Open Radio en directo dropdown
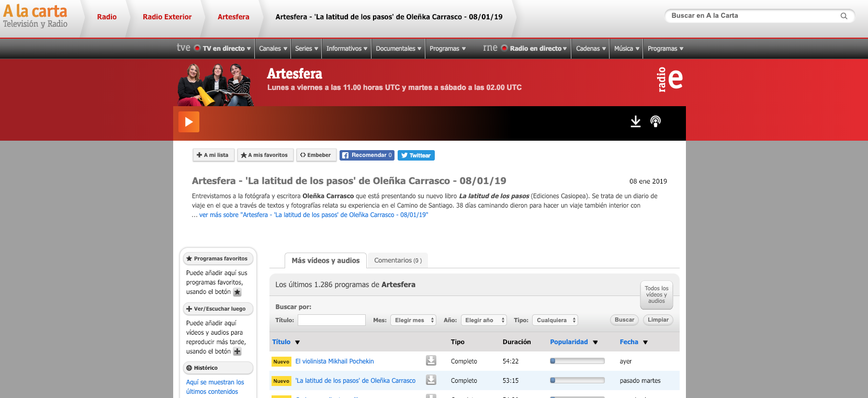This screenshot has width=868, height=398. click(538, 49)
